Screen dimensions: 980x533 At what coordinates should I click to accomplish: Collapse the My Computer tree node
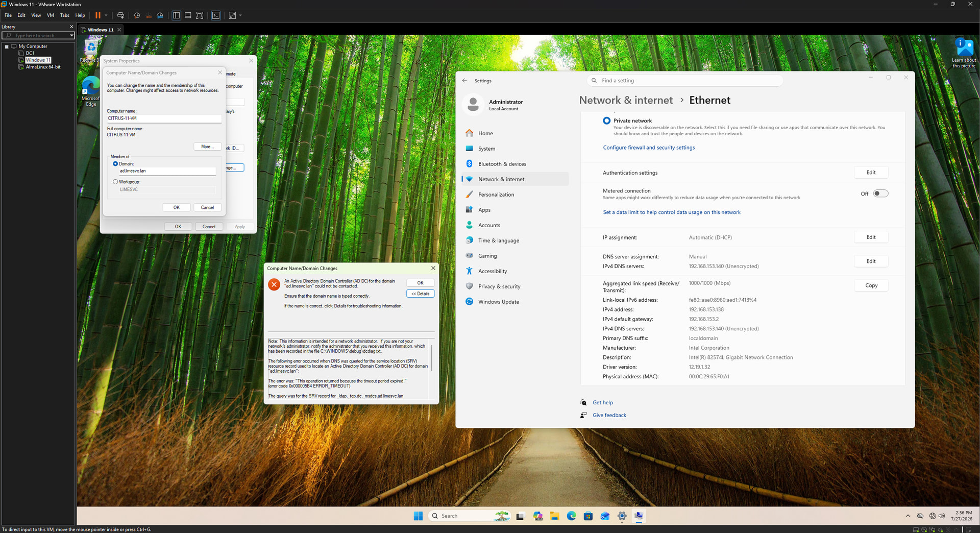tap(7, 46)
